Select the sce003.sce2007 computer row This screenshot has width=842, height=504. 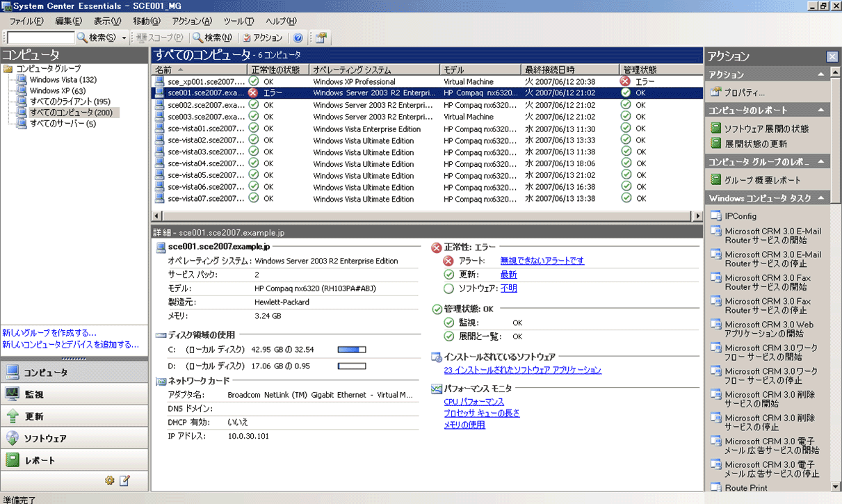[x=427, y=117]
